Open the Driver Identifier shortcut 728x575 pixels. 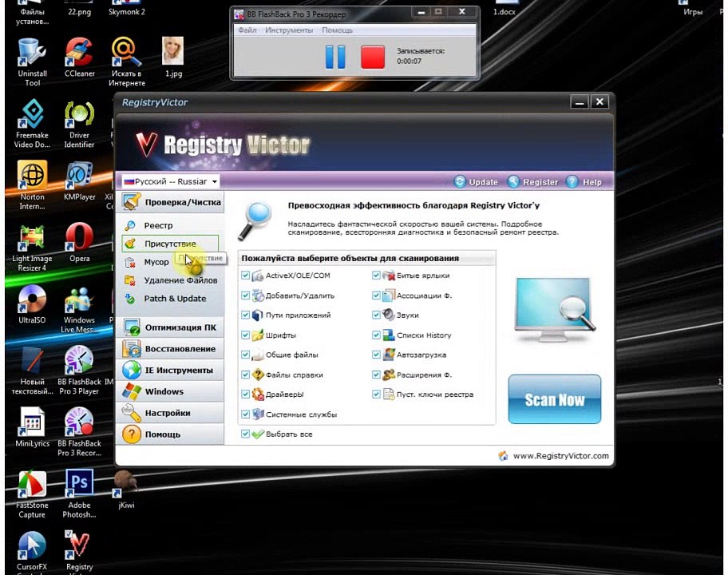79,124
